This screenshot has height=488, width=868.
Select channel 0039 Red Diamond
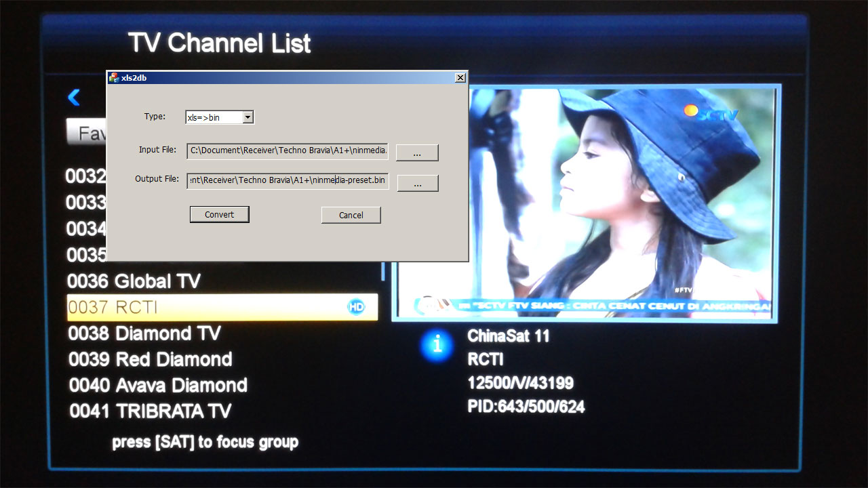[222, 359]
